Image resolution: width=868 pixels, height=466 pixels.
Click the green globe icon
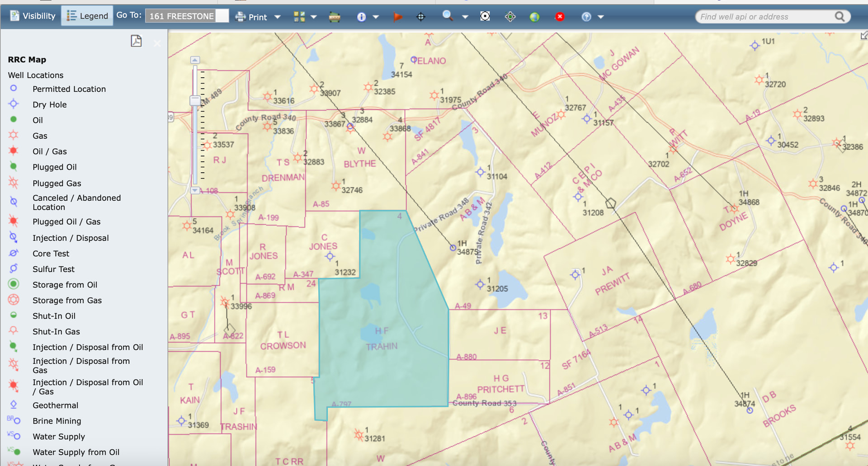point(534,17)
